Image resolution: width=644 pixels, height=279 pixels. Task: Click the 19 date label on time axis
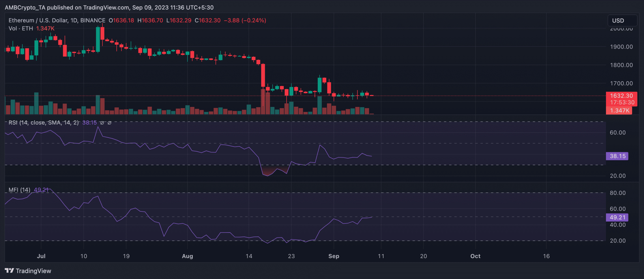click(x=126, y=256)
